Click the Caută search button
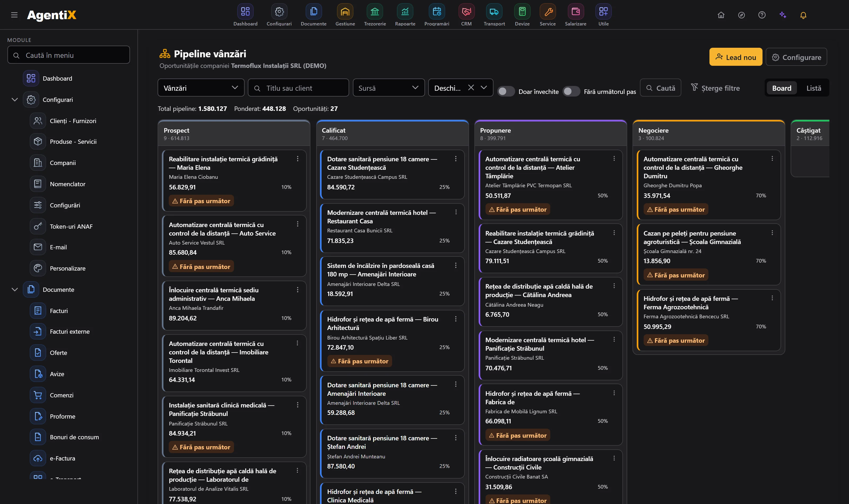The image size is (849, 504). coord(660,88)
